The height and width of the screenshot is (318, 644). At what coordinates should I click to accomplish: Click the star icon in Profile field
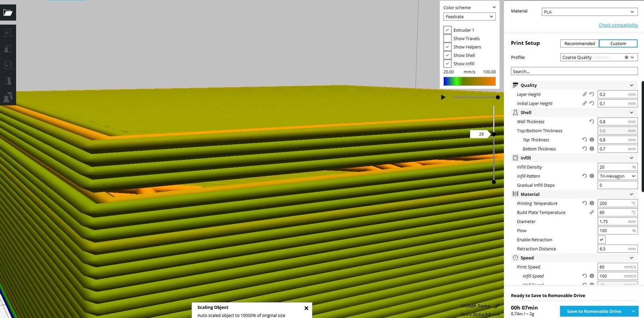pos(626,57)
